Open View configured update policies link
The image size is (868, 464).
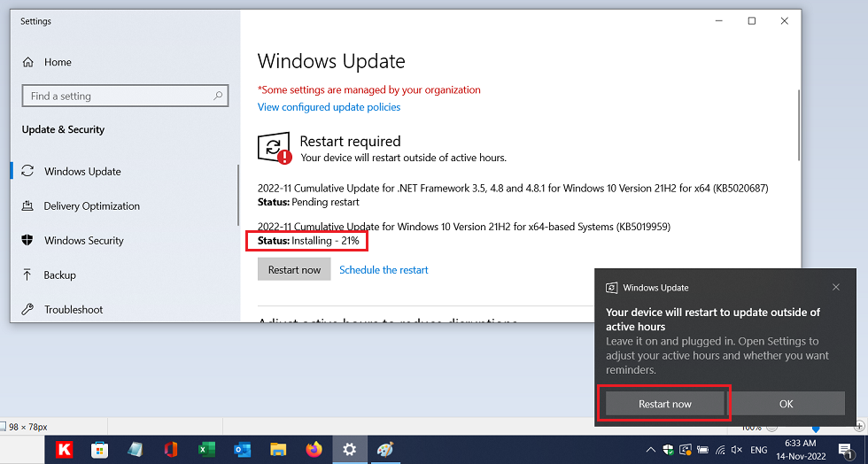pos(329,107)
